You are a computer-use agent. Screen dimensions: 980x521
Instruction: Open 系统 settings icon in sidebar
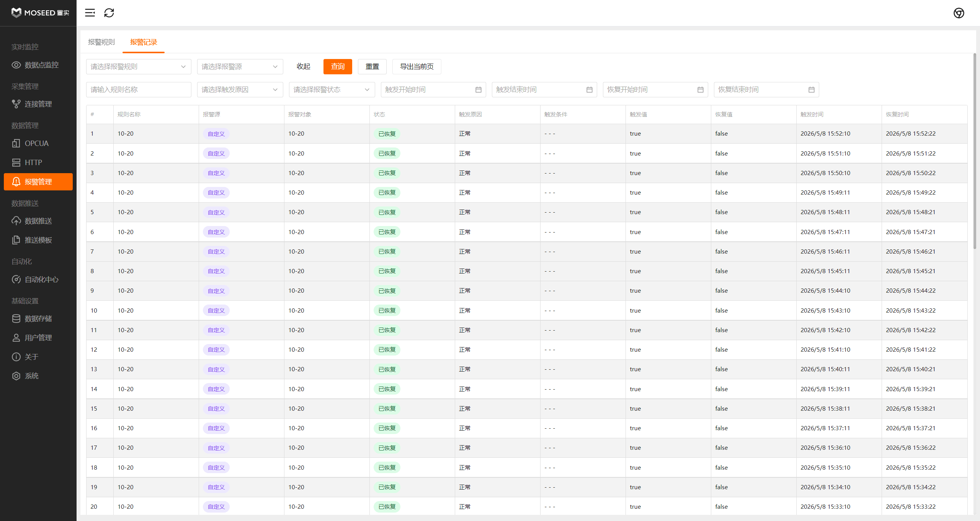point(16,376)
